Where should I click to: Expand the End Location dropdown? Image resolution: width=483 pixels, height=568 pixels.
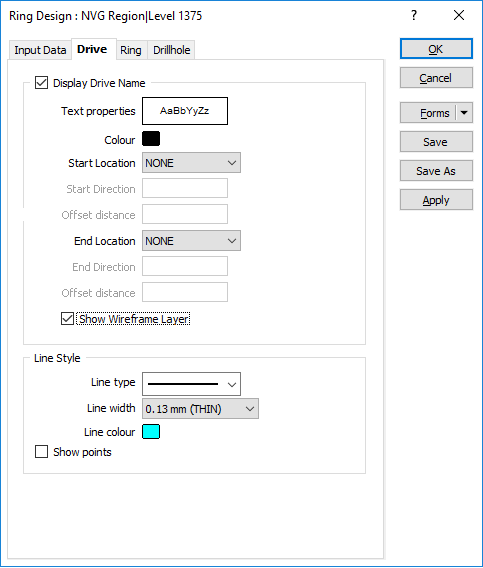click(191, 241)
